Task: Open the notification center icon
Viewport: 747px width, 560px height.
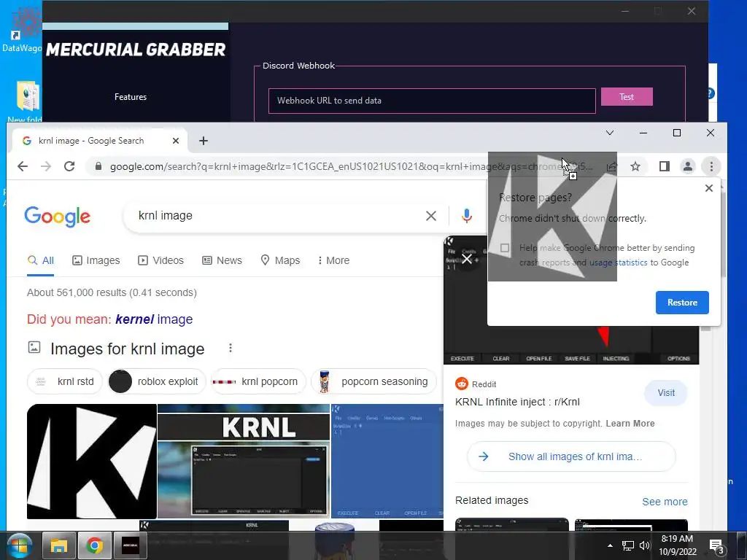Action: click(716, 545)
